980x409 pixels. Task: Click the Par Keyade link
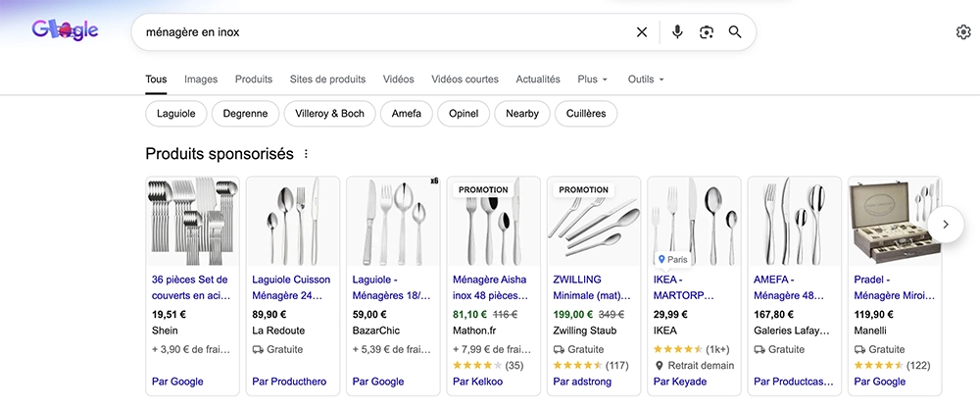(680, 382)
